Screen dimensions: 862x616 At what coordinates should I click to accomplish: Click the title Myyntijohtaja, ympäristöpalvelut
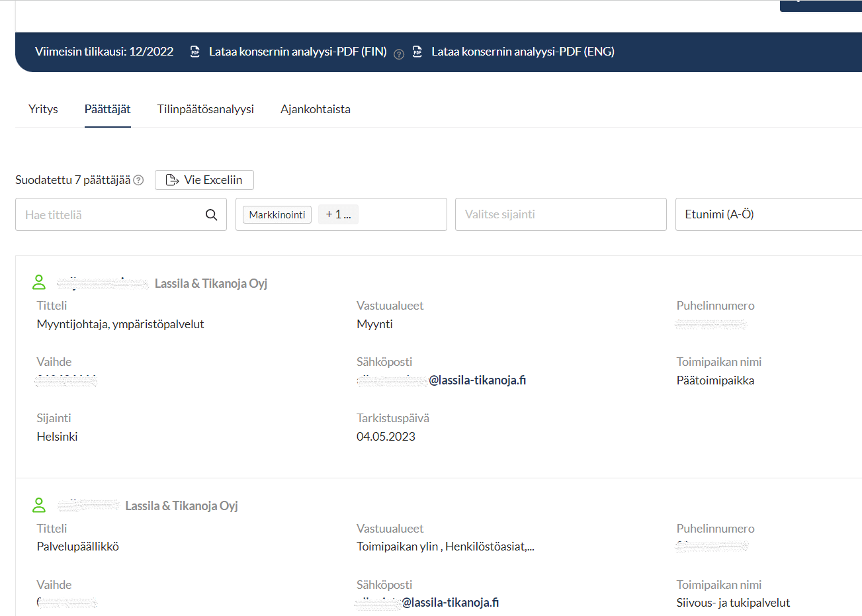tap(120, 324)
